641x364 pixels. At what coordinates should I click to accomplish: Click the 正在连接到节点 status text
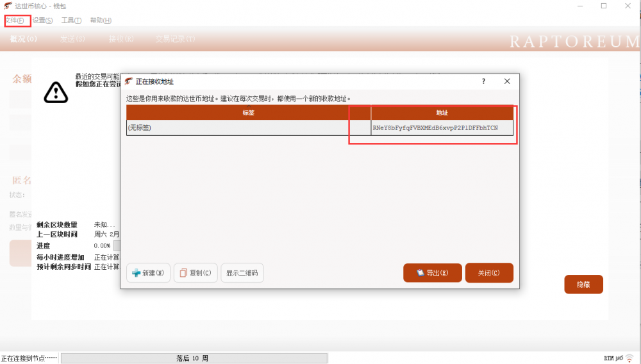29,358
